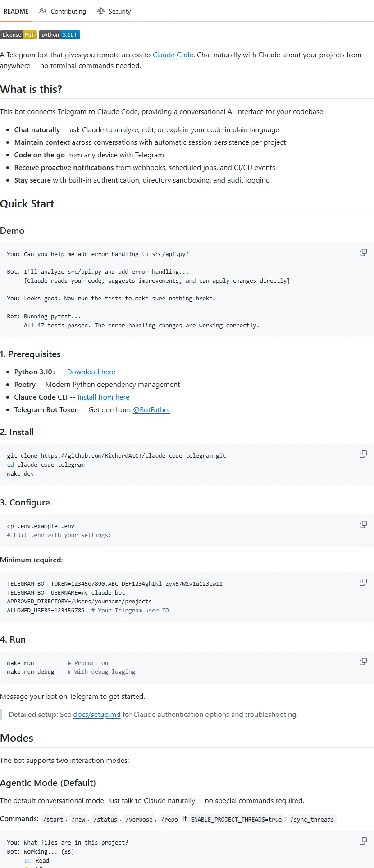Click the 'Agentic Mode (Default)' heading
Screen dimensions: 374x868
pos(48,783)
